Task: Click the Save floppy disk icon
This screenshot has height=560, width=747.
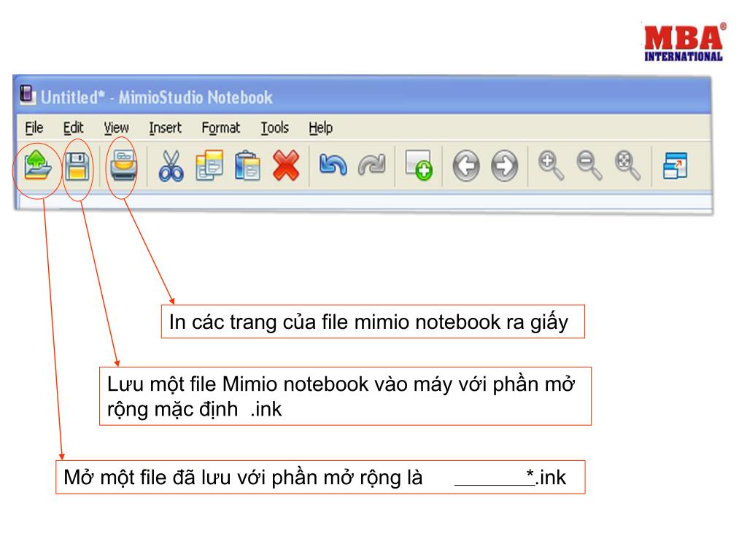Action: 77,166
